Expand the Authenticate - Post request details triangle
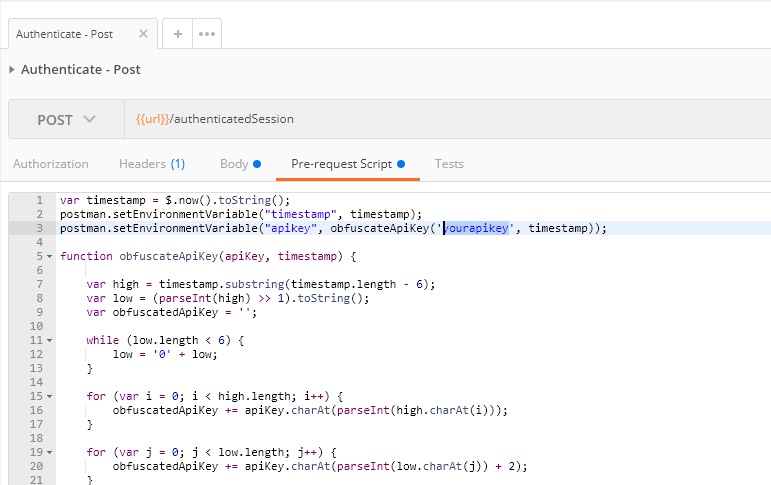Image resolution: width=771 pixels, height=485 pixels. [12, 70]
